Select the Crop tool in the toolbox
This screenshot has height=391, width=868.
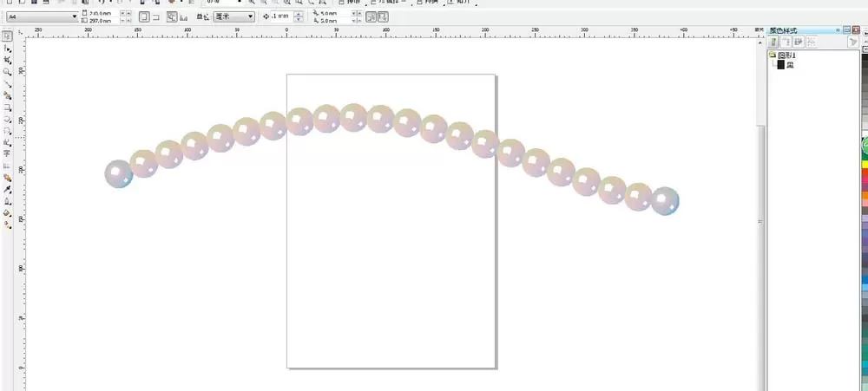coord(8,60)
